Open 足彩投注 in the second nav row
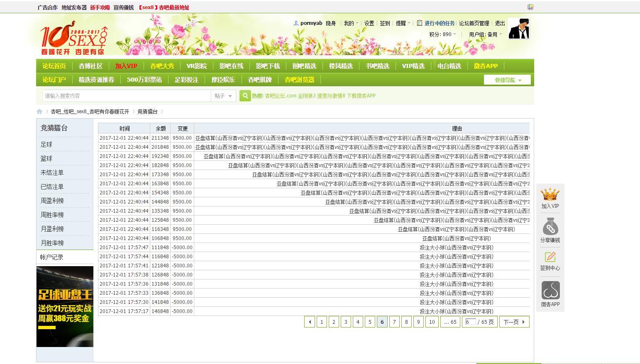 pos(186,80)
